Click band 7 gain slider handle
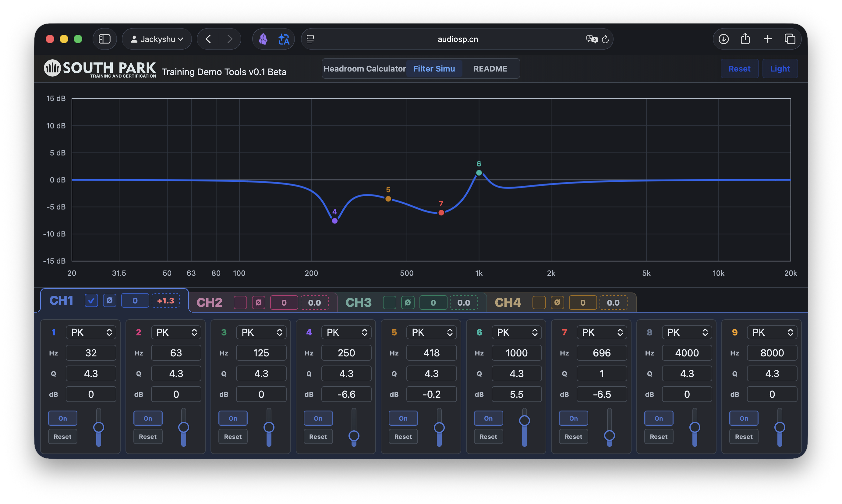This screenshot has width=842, height=504. [x=609, y=435]
